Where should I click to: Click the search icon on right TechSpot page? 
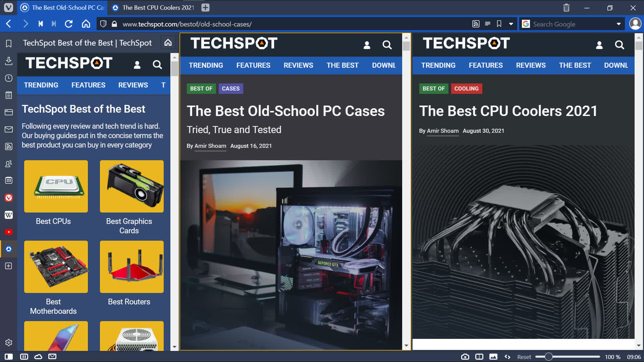click(620, 44)
